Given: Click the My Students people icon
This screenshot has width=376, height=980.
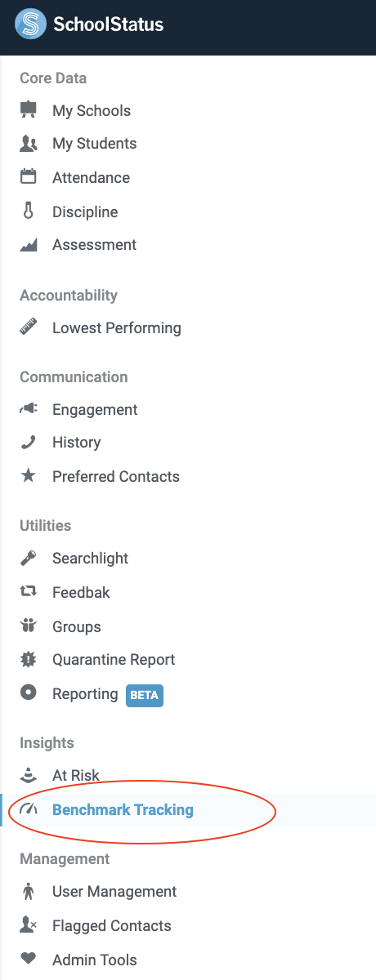Looking at the screenshot, I should 29,144.
